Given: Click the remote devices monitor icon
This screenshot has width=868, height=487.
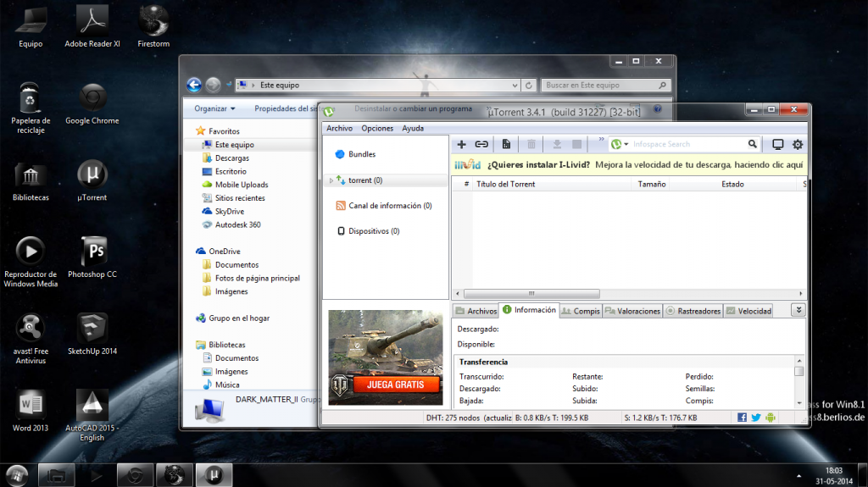Looking at the screenshot, I should tap(777, 145).
